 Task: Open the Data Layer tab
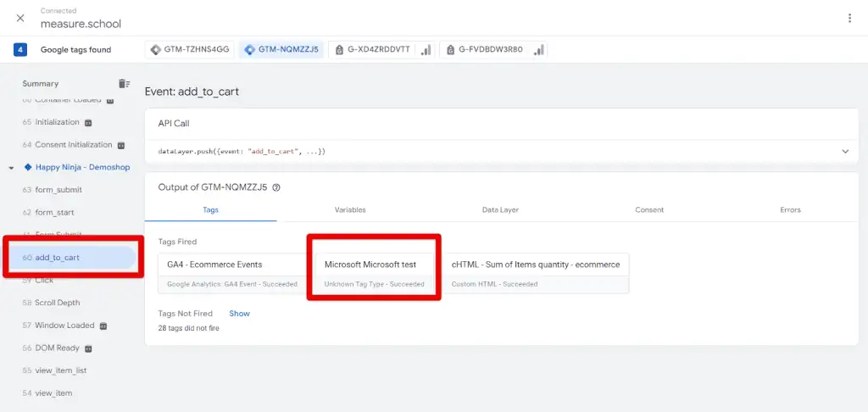500,209
